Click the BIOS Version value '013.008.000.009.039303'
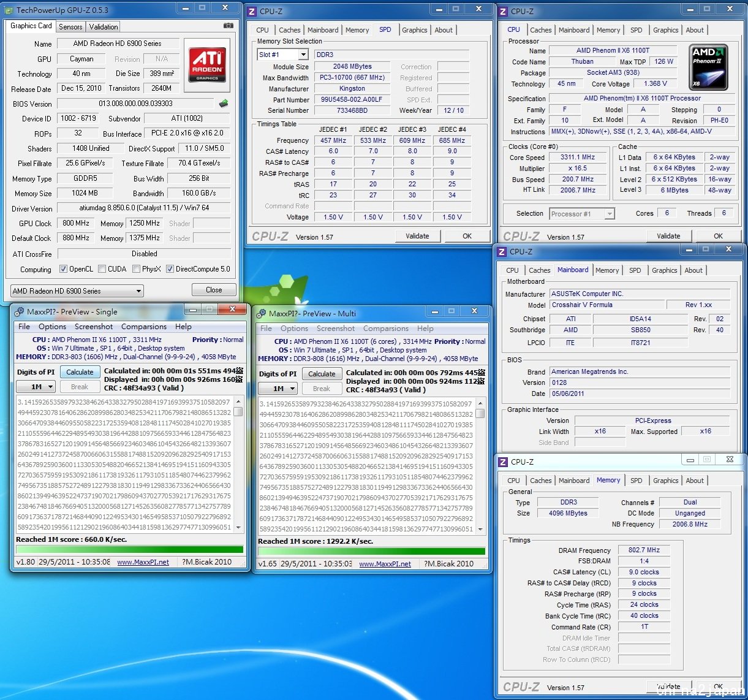The height and width of the screenshot is (700, 748). [x=135, y=104]
